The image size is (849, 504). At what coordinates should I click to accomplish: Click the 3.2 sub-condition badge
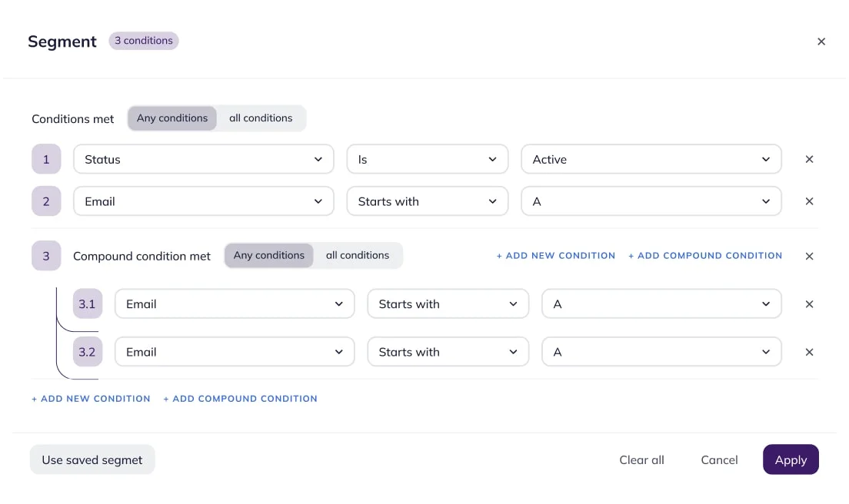pos(87,353)
